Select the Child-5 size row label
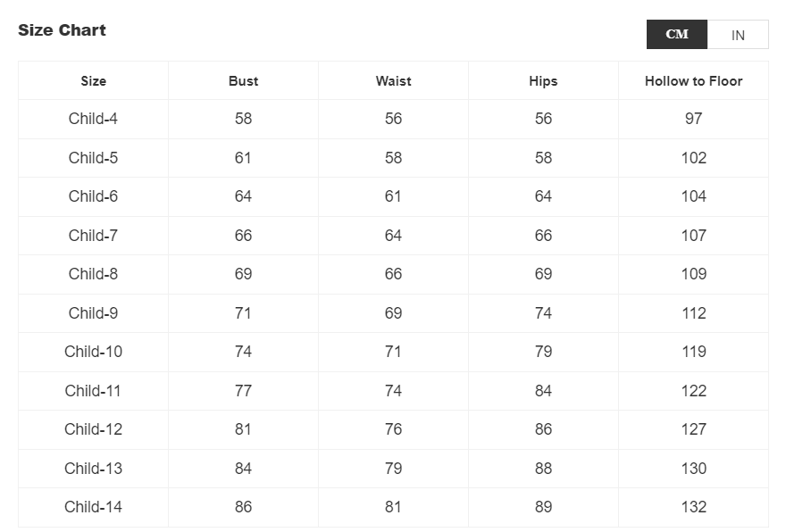The image size is (786, 532). [93, 158]
